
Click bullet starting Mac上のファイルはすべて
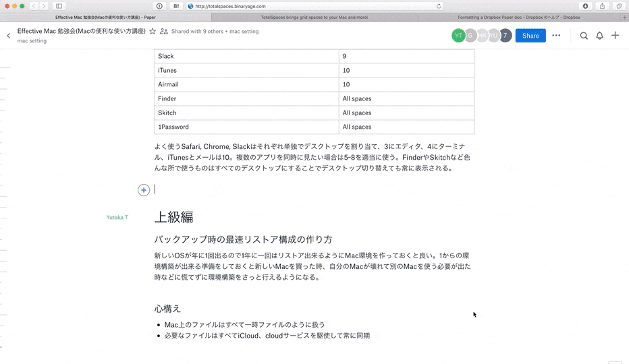(x=245, y=325)
